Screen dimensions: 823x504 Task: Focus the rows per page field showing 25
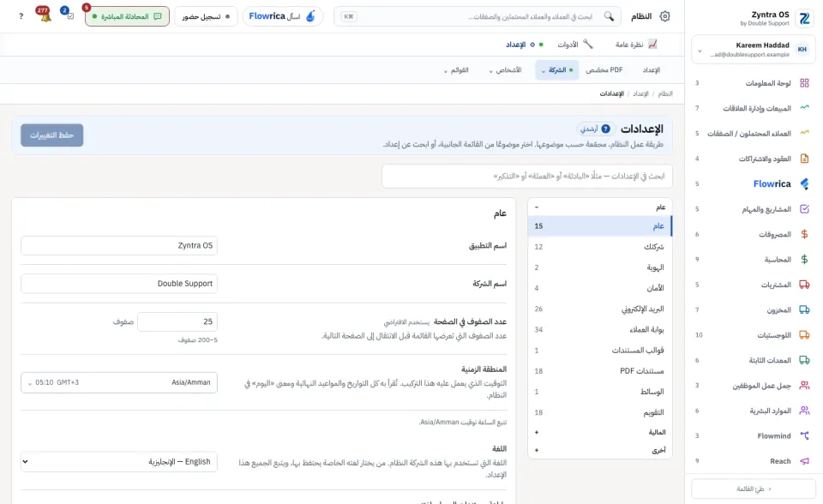pyautogui.click(x=177, y=321)
